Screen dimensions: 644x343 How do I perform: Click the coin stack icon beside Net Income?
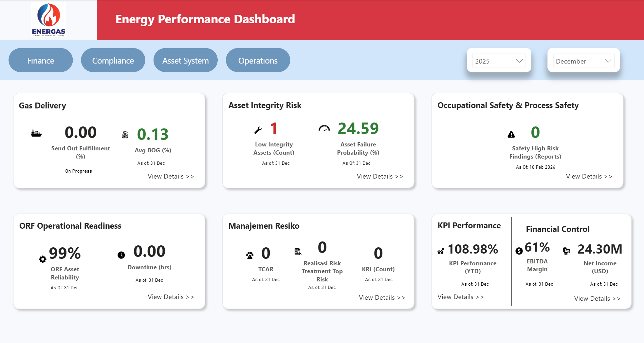(566, 251)
